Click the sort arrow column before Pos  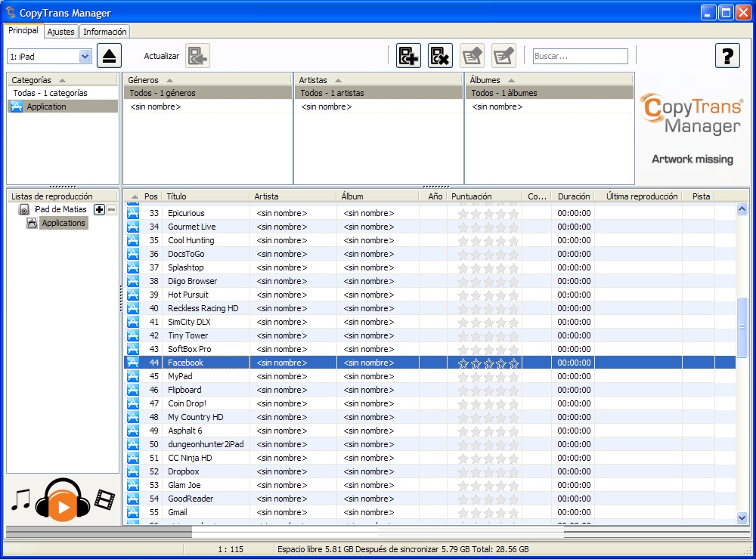pyautogui.click(x=134, y=196)
